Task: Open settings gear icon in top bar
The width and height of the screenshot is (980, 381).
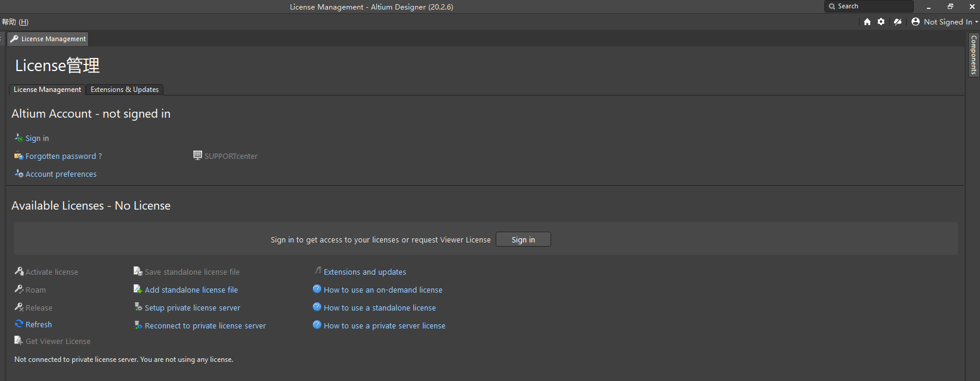Action: 881,21
